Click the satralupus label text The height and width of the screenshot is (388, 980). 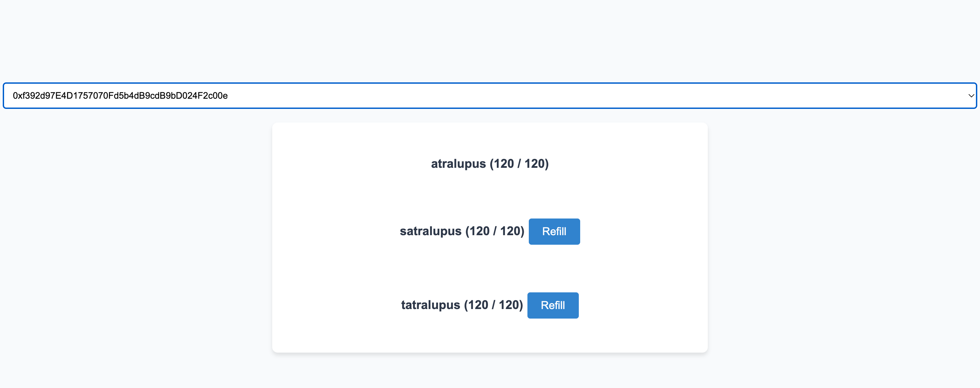click(430, 231)
